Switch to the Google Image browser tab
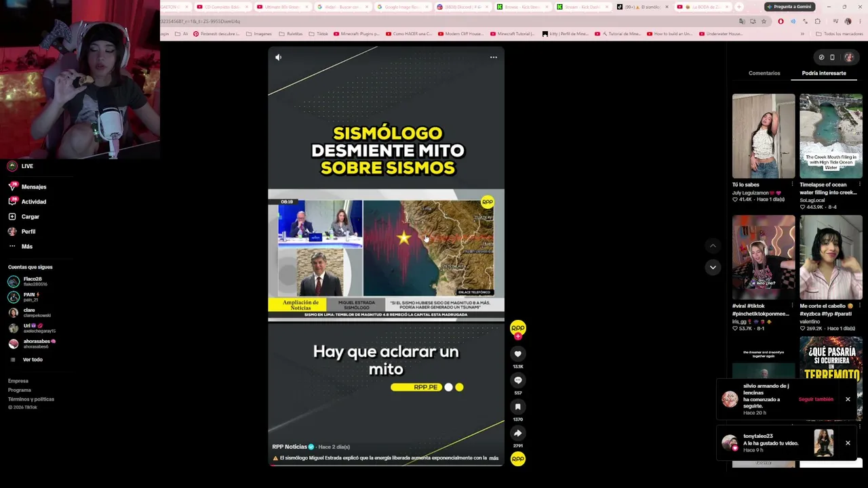This screenshot has width=868, height=488. pyautogui.click(x=403, y=7)
